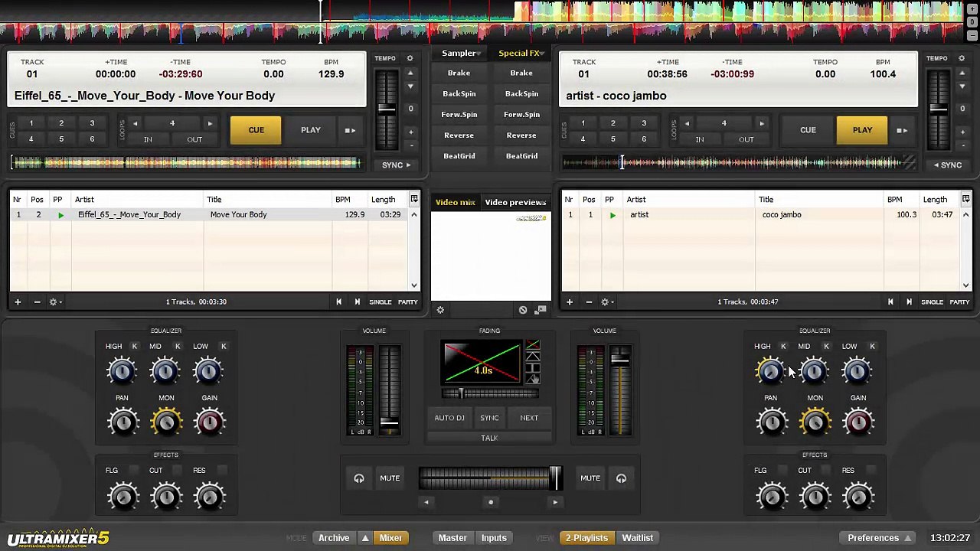Screen dimensions: 980x551
Task: Skip to previous track in right playlist
Action: 890,302
